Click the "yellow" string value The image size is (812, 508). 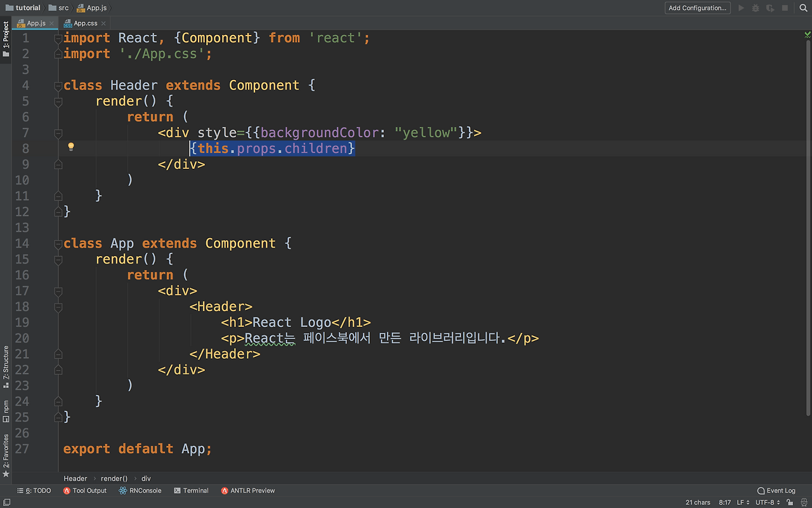(426, 133)
